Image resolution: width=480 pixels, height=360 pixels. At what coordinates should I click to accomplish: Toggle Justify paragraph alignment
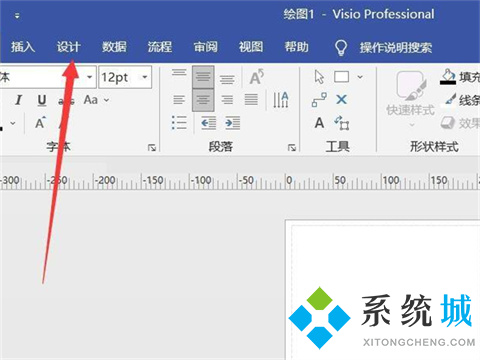coord(251,100)
